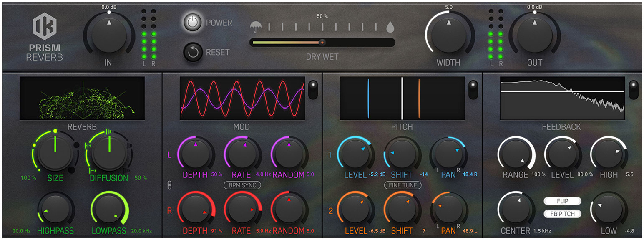Viewport: 644px width, 240px height.
Task: Click the MOD waveform display
Action: (243, 99)
